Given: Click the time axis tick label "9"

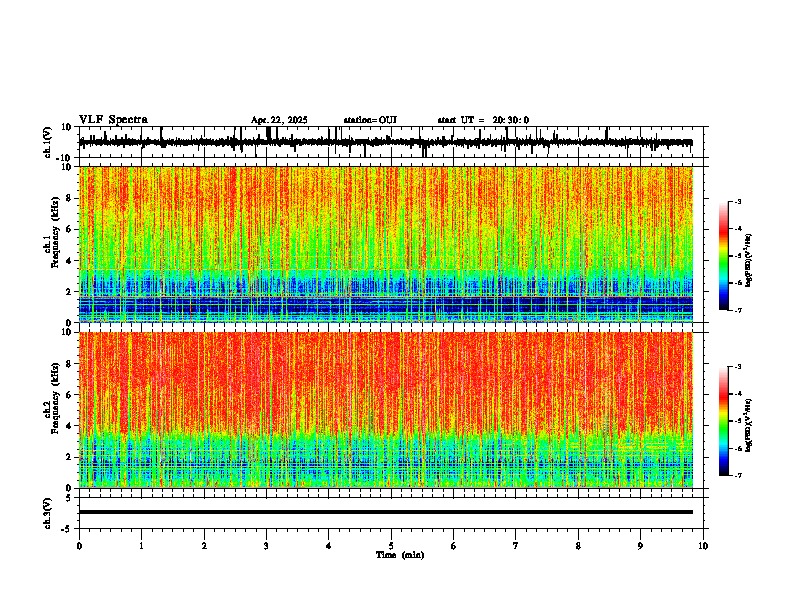Looking at the screenshot, I should 640,546.
